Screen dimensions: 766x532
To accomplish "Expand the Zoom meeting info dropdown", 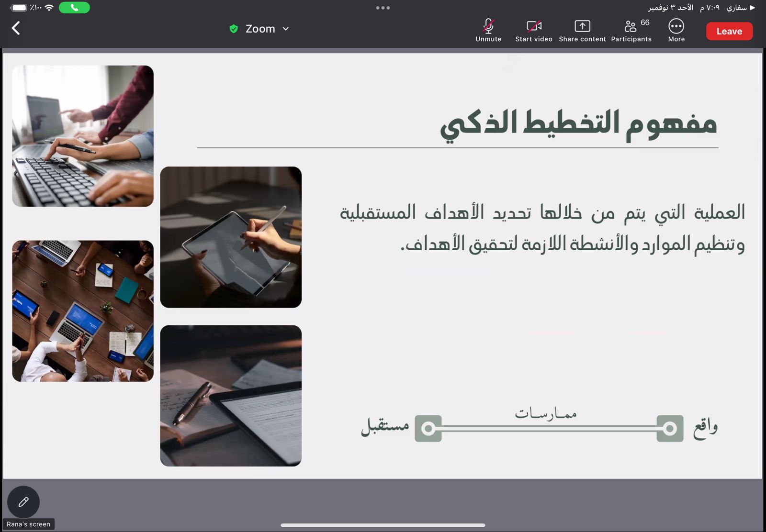I will 286,29.
